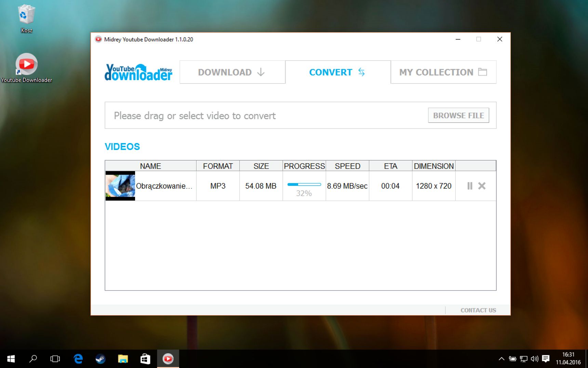Click the network tray icon

pyautogui.click(x=523, y=359)
